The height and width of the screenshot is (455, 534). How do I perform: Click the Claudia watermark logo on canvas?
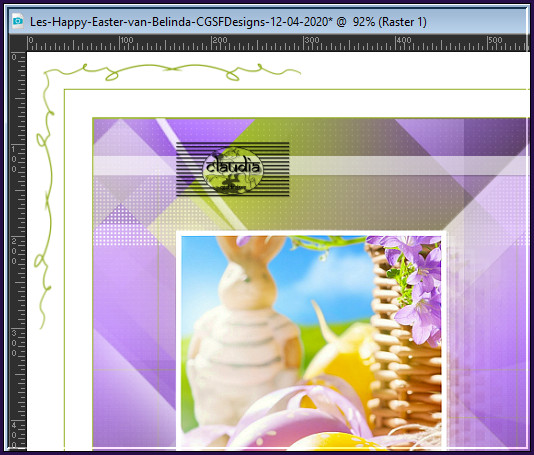click(x=233, y=169)
